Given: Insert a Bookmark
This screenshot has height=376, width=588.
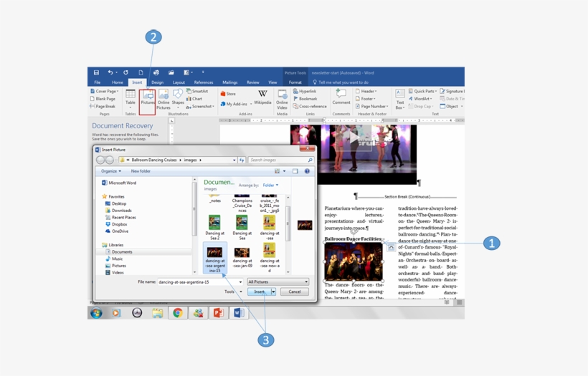Looking at the screenshot, I should click(305, 99).
